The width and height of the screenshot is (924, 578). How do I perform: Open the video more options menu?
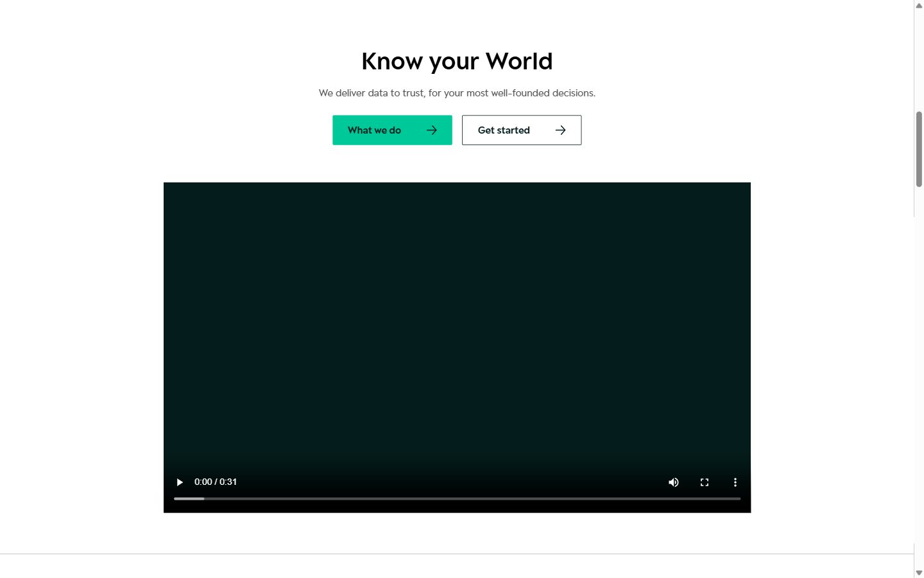click(x=735, y=482)
